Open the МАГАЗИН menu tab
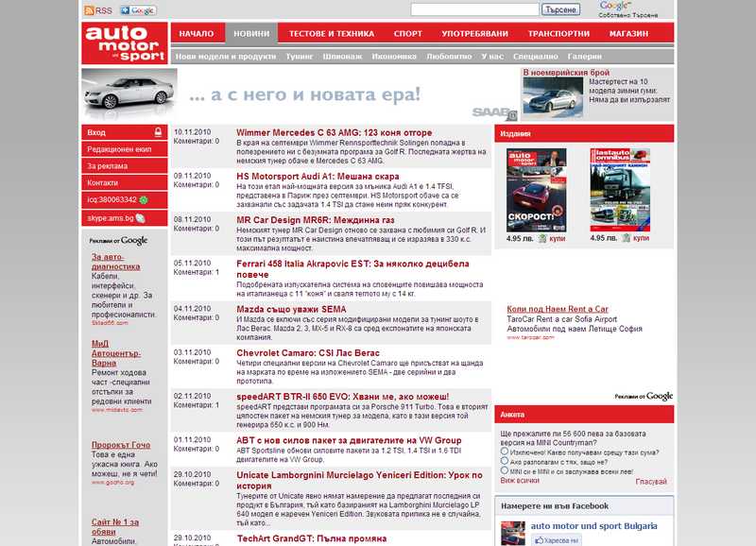 coord(628,34)
